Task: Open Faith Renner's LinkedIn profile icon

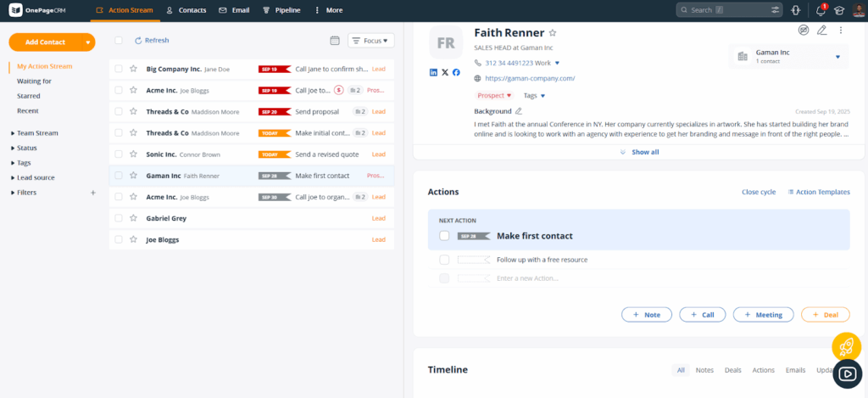Action: (x=434, y=72)
